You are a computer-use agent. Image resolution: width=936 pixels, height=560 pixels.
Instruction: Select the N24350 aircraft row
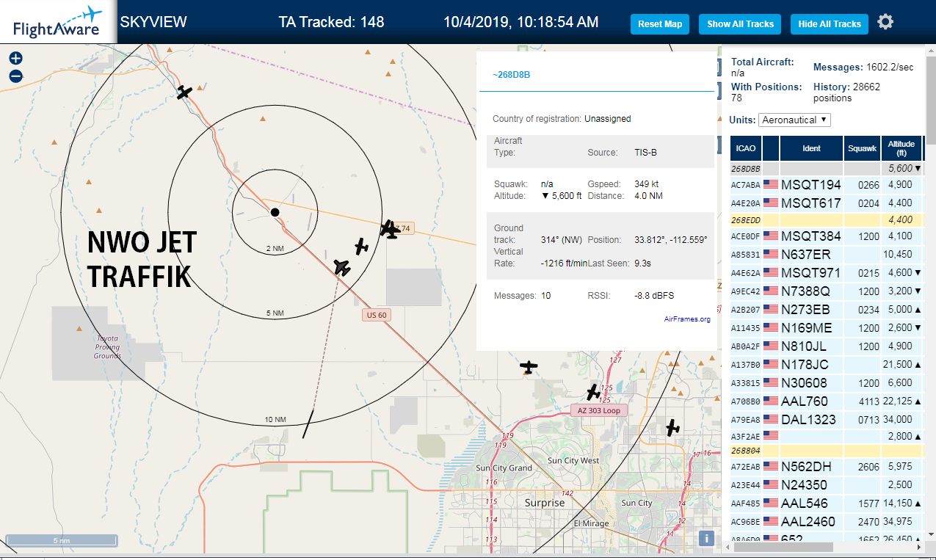point(826,484)
